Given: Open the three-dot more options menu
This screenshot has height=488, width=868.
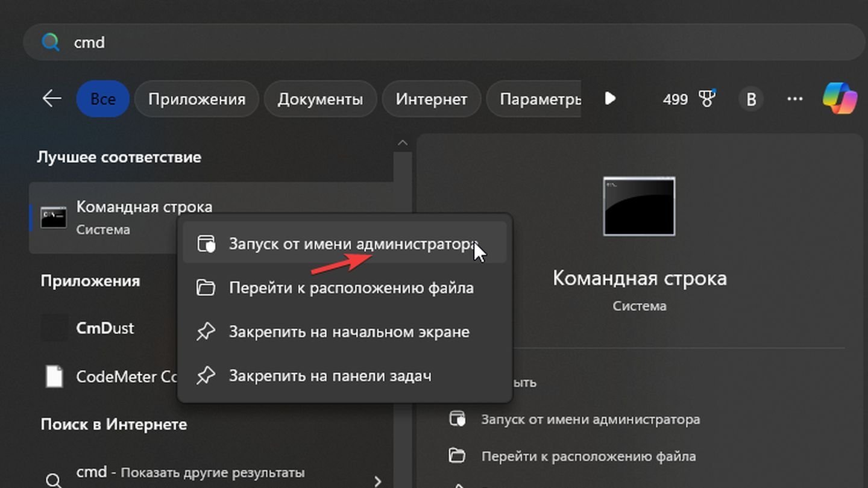Looking at the screenshot, I should pos(795,99).
